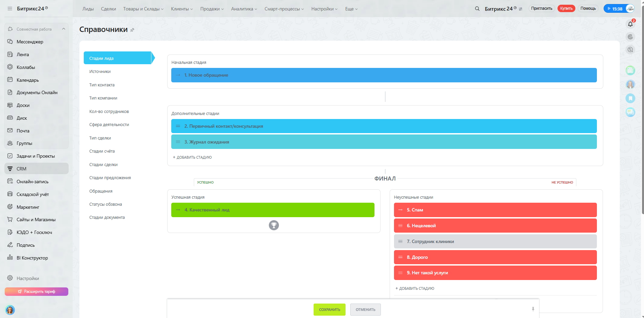This screenshot has width=644, height=318.
Task: Select the Стадии лида tab
Action: [117, 58]
